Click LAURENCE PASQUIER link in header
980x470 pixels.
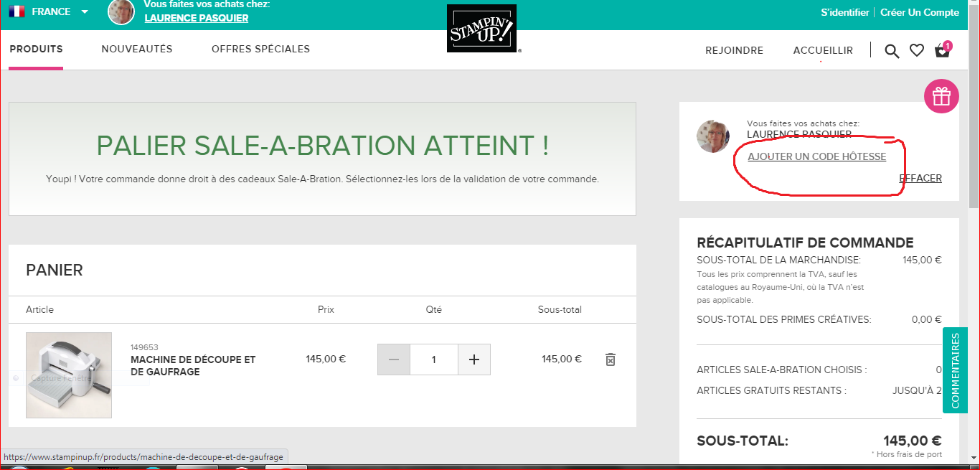click(197, 18)
